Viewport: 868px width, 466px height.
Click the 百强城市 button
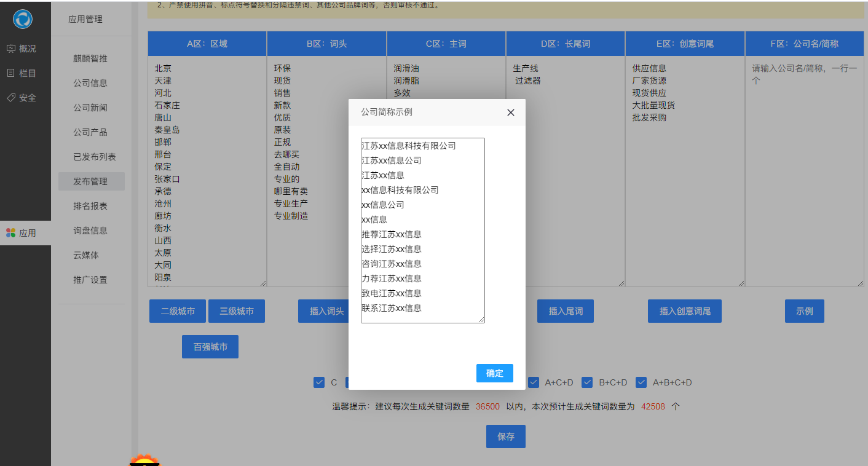[x=210, y=347]
